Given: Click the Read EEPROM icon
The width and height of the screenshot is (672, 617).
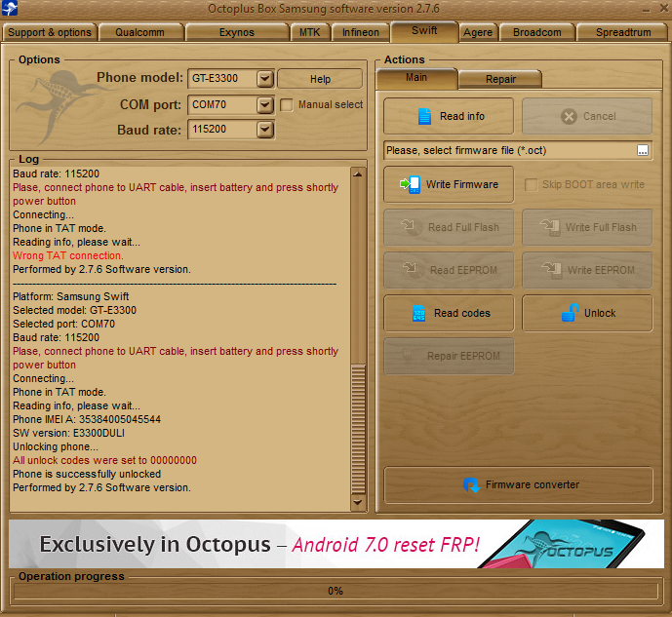Looking at the screenshot, I should pyautogui.click(x=412, y=270).
